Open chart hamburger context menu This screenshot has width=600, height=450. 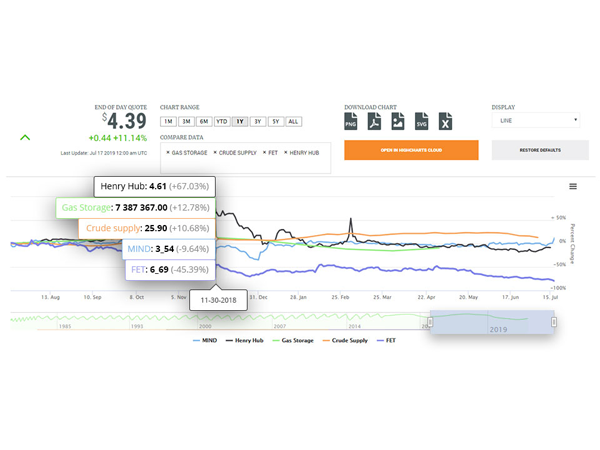[x=573, y=186]
